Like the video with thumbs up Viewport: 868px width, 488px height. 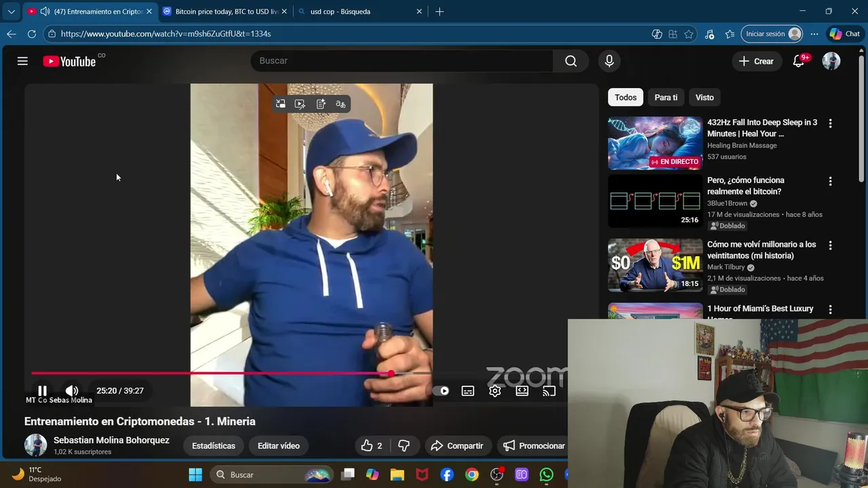point(372,446)
